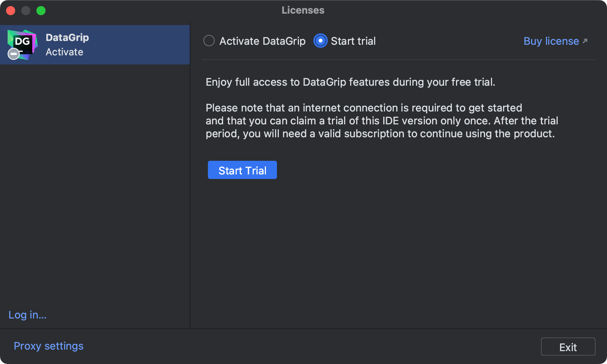Click the DataGrip product logo icon
607x364 pixels.
[23, 44]
